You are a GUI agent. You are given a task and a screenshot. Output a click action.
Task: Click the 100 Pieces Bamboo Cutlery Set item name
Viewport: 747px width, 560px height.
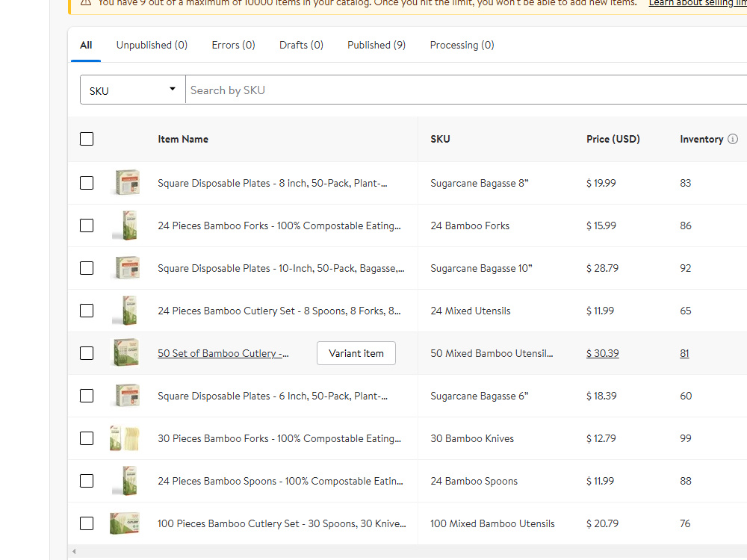point(282,523)
